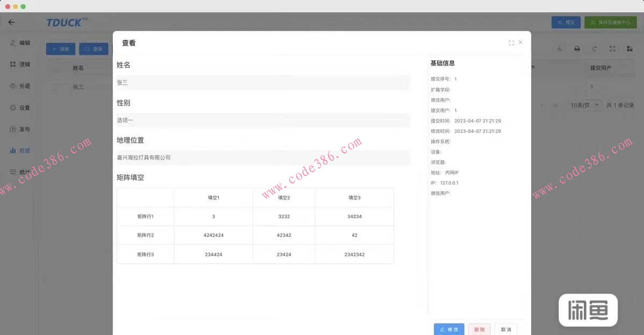
Task: Click the green 保存至模板中心 button
Action: tap(610, 23)
